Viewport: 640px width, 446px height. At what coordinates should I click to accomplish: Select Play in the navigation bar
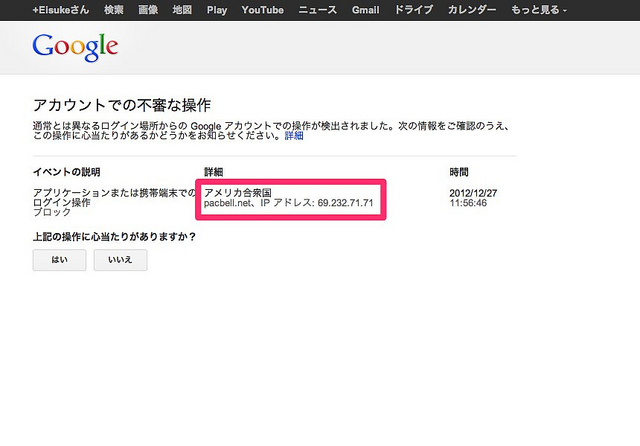pyautogui.click(x=217, y=10)
